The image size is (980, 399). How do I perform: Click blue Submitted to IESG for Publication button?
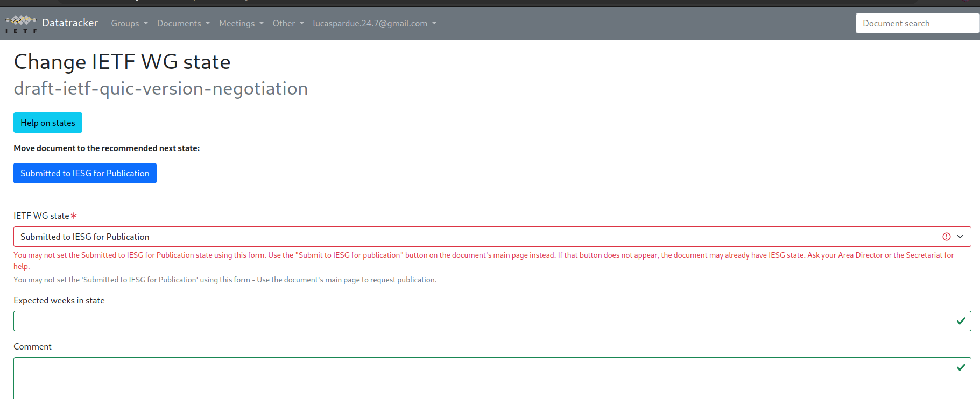[x=85, y=173]
